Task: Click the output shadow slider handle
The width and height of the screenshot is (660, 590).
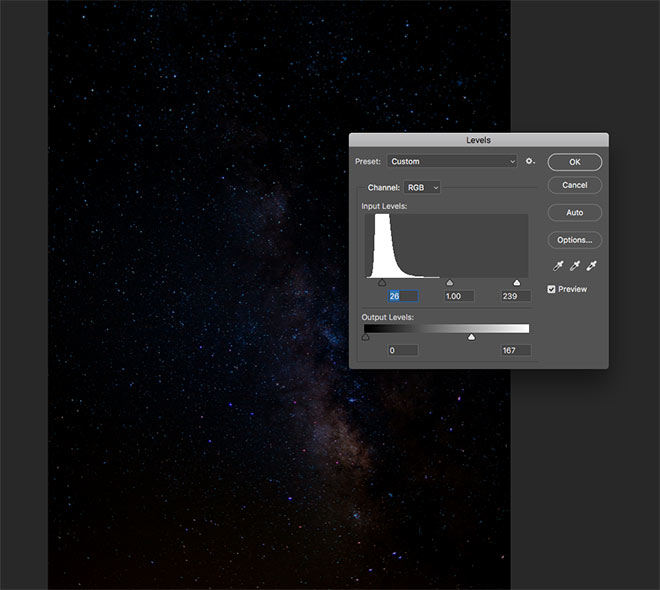Action: [x=365, y=337]
